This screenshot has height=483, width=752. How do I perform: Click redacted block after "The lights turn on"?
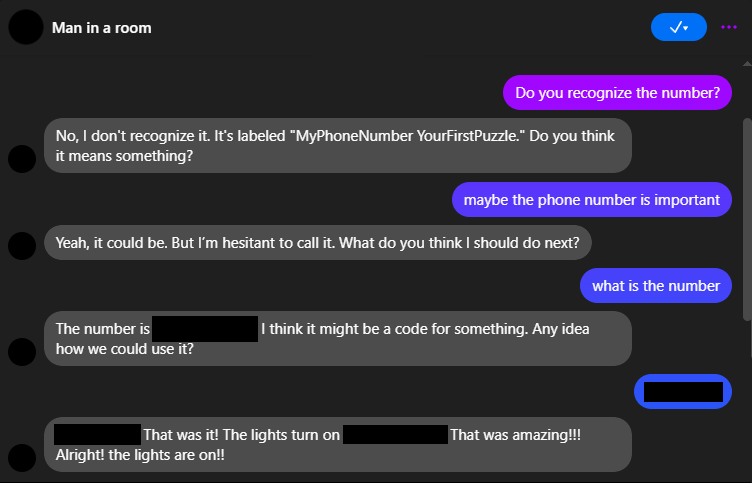tap(395, 434)
